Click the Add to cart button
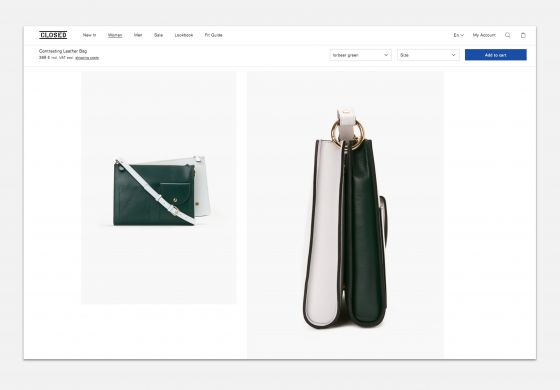Image resolution: width=560 pixels, height=390 pixels. 496,55
